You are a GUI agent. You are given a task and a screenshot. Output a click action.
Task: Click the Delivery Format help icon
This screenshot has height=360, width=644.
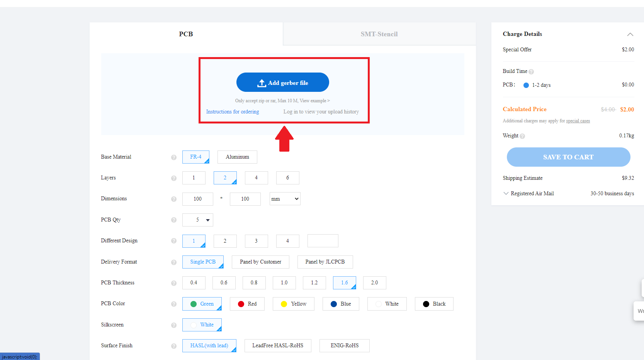tap(174, 262)
